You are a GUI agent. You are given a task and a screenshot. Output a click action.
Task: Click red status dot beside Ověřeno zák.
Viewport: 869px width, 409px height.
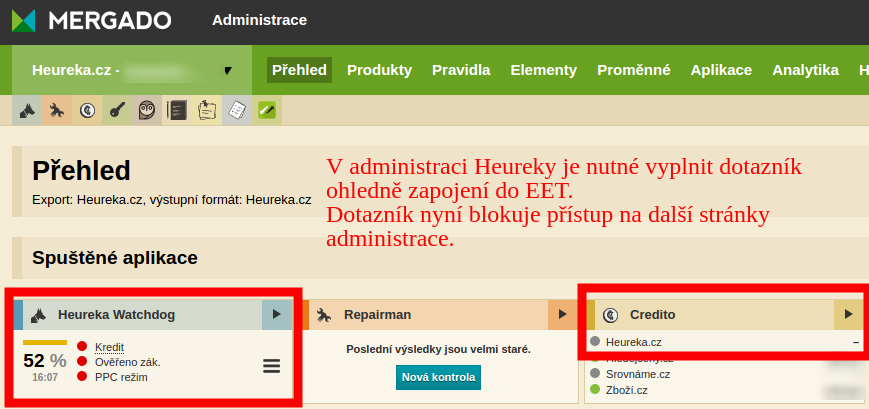82,361
